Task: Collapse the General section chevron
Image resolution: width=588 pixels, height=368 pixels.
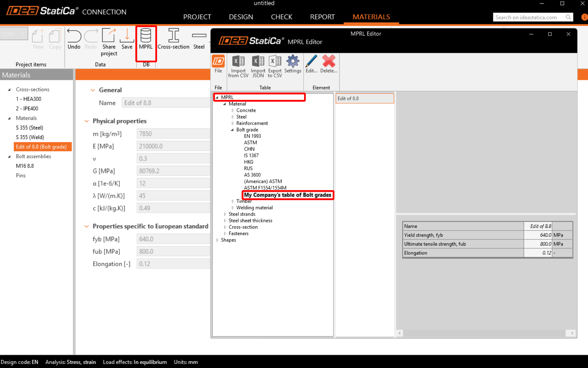Action: (93, 90)
